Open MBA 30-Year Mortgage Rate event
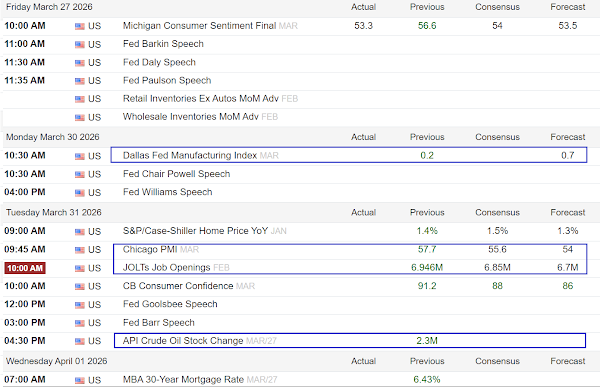Screen dimensions: 600x387 click(x=183, y=379)
